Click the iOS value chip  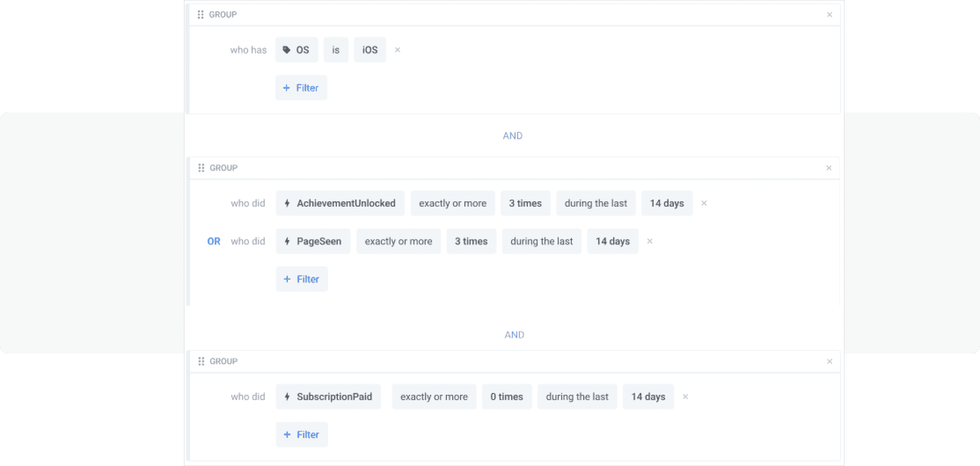tap(369, 49)
